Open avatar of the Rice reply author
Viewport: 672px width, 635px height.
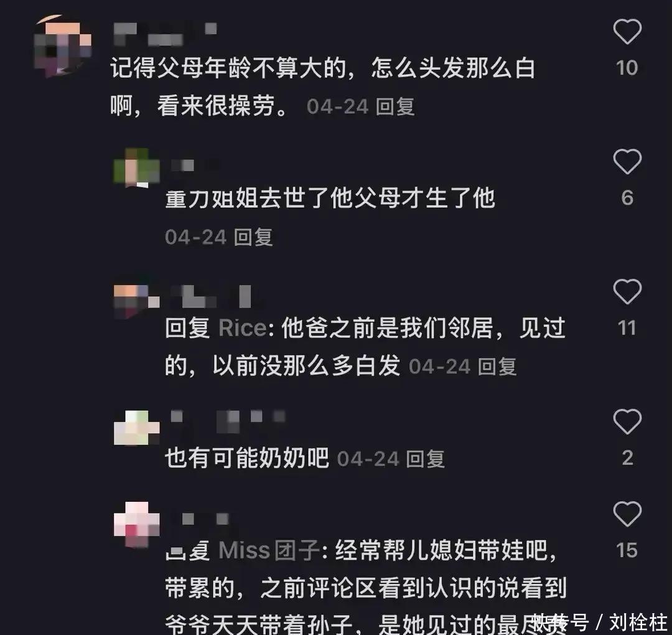point(136,301)
